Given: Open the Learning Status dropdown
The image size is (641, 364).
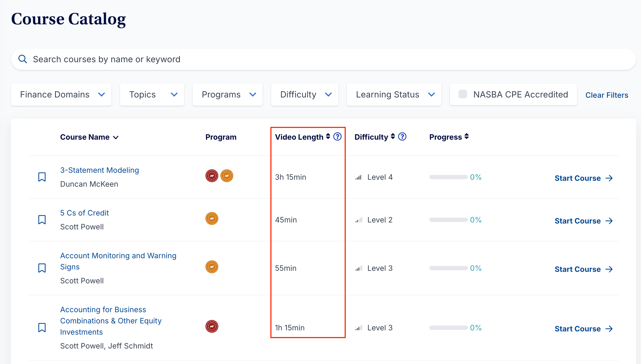Looking at the screenshot, I should tap(394, 95).
